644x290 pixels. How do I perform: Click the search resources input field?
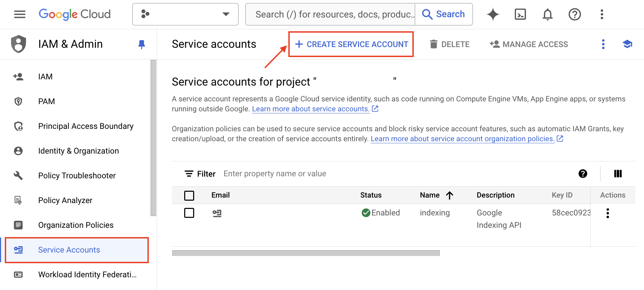(330, 14)
